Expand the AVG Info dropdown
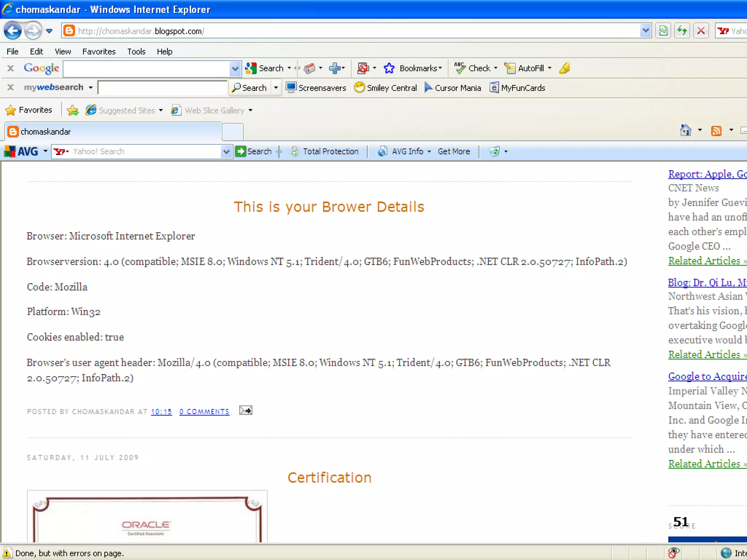Viewport: 747px width, 560px height. (429, 151)
